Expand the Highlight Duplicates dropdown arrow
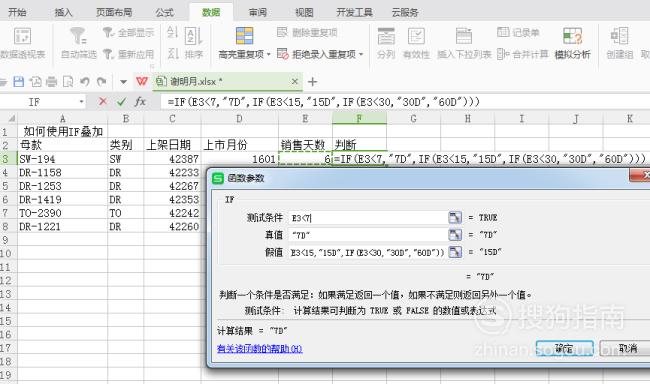Screen dimensions: 650x384 [x=269, y=54]
